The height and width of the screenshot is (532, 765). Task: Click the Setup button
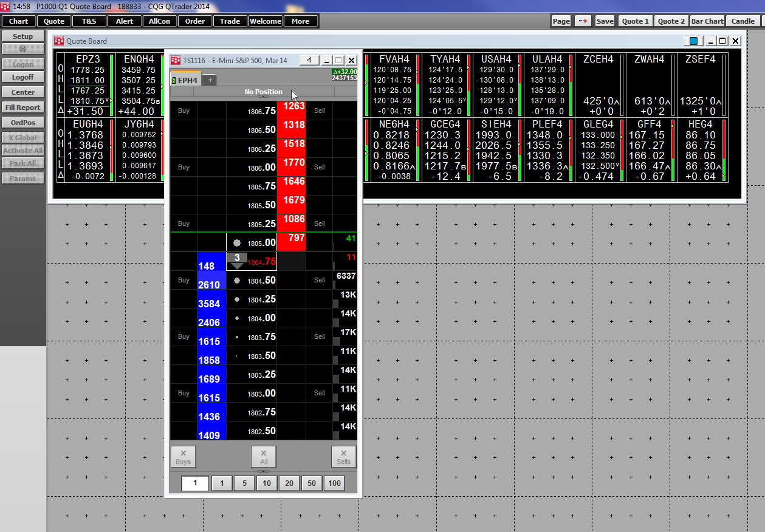point(23,36)
